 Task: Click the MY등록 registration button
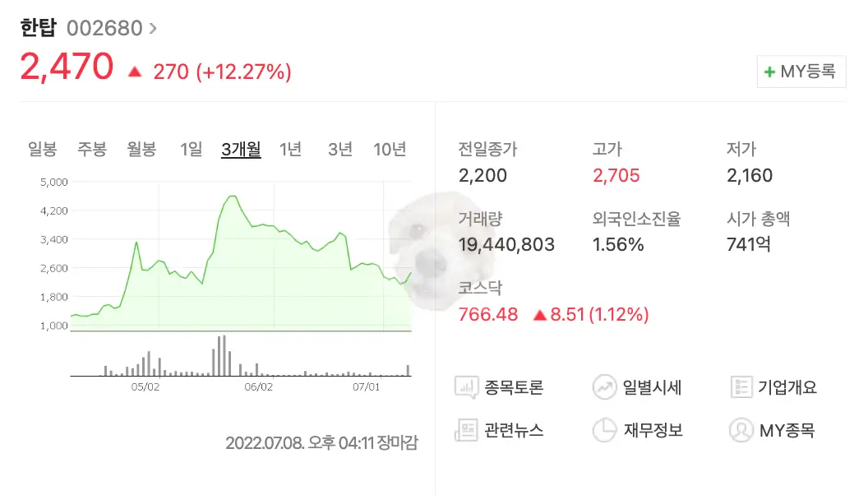coord(801,72)
